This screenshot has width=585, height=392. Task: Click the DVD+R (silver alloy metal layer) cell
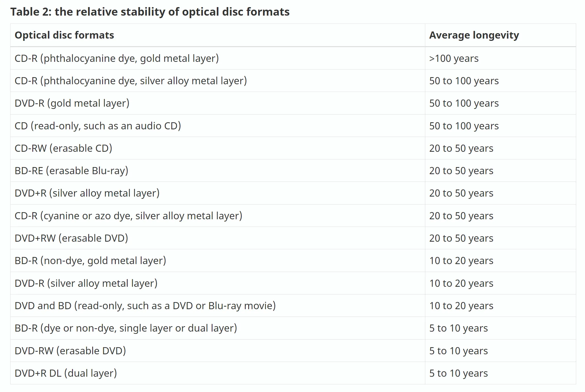[87, 193]
